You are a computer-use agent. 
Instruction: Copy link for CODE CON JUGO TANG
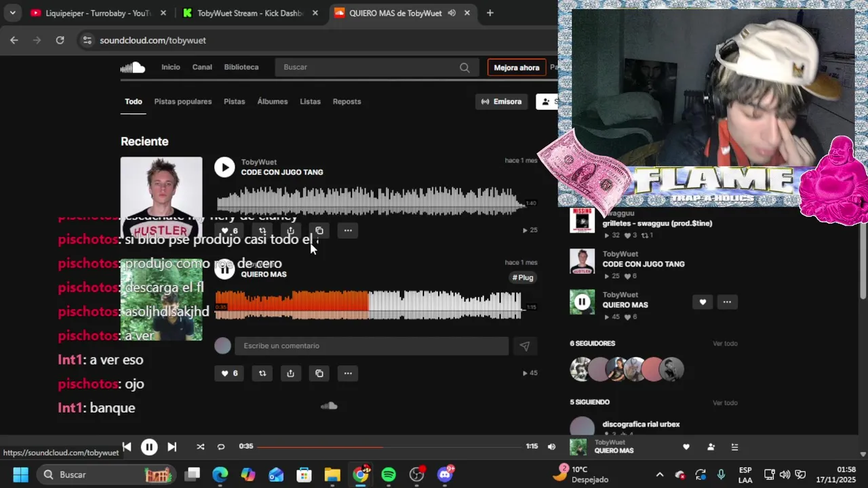coord(319,230)
